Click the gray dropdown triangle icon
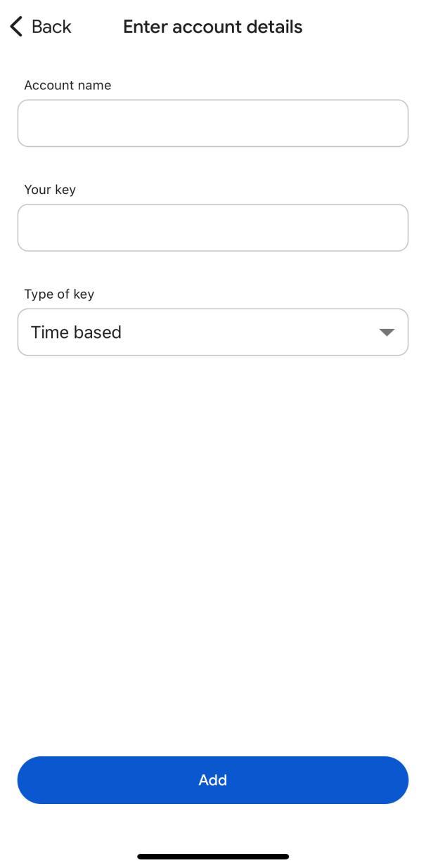Viewport: 426px width, 868px height. [x=387, y=332]
